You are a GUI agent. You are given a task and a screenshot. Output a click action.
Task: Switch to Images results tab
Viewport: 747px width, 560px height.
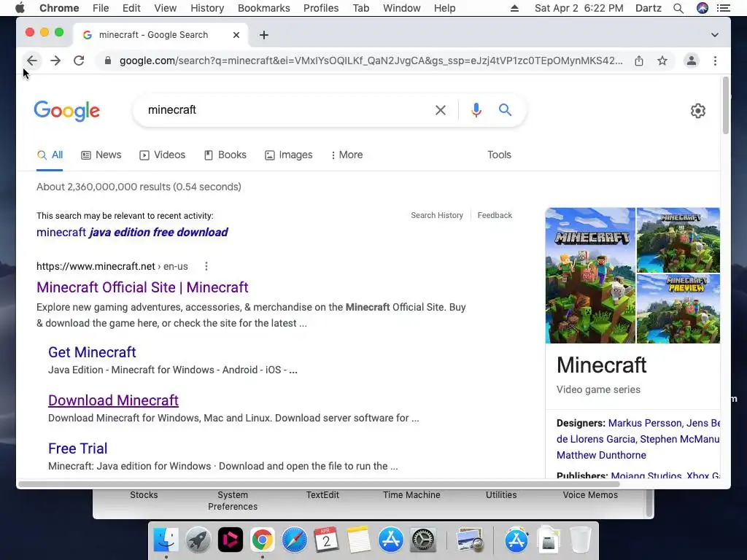click(289, 155)
